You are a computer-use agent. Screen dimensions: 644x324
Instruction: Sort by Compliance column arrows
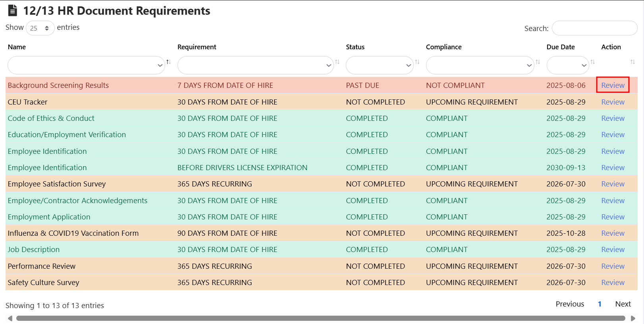click(538, 62)
